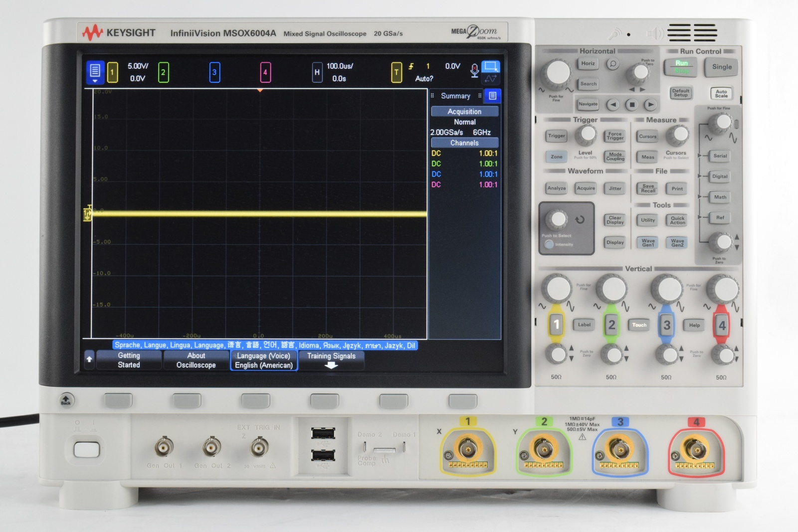The image size is (798, 532).
Task: Toggle channel 2 vertical key
Action: point(611,325)
